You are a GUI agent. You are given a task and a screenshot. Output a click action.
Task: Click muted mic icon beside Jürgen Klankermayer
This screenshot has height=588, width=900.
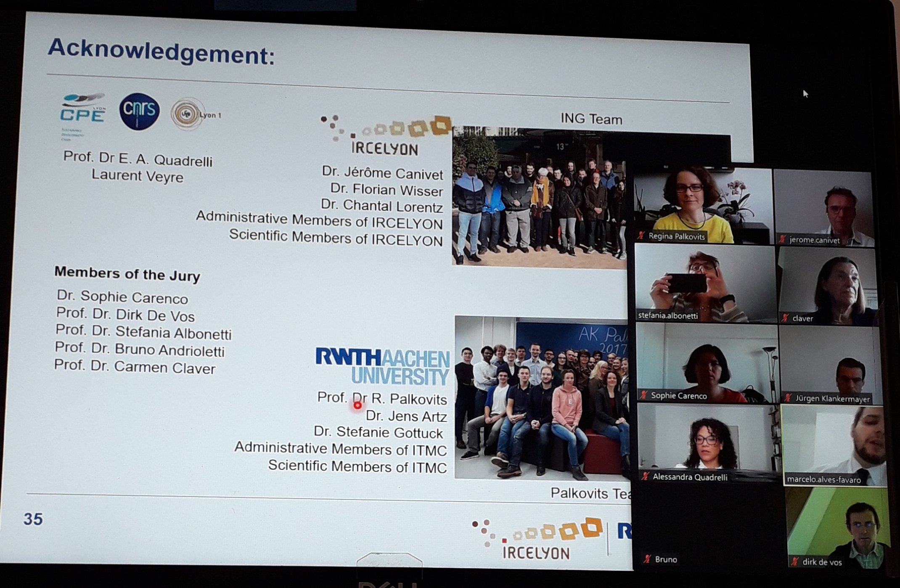point(788,398)
